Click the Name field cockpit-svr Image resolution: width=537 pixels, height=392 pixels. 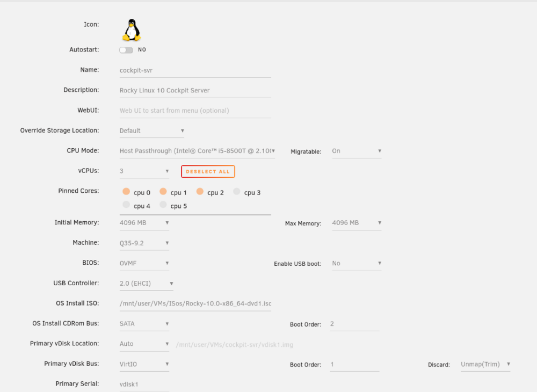click(x=195, y=70)
